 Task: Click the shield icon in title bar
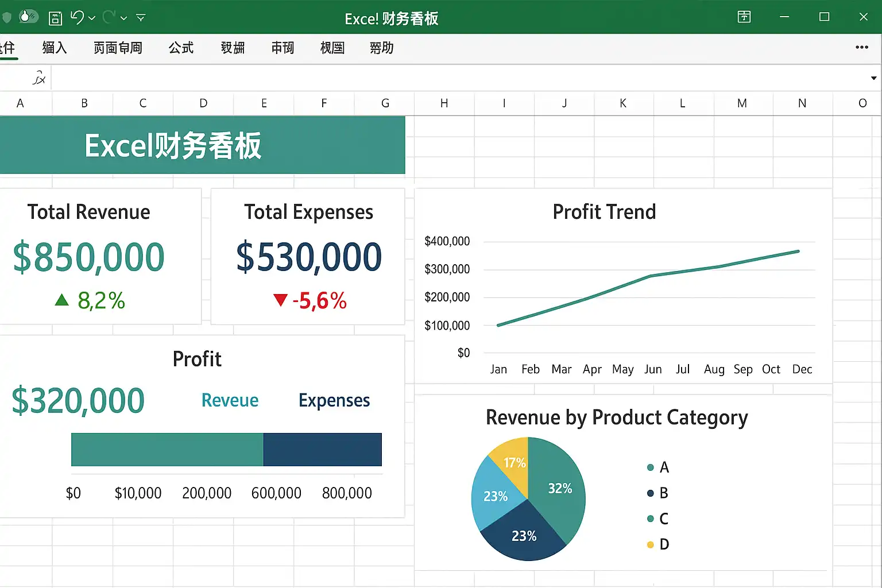click(7, 17)
